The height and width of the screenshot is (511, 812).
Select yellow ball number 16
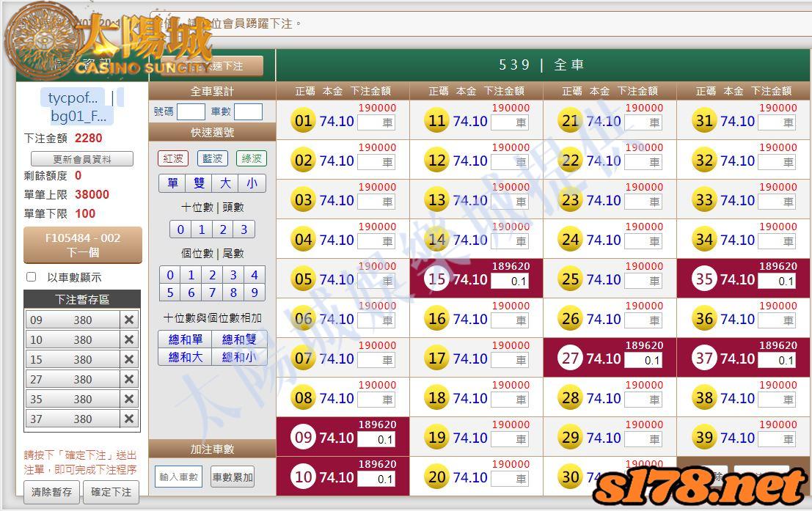click(x=436, y=319)
